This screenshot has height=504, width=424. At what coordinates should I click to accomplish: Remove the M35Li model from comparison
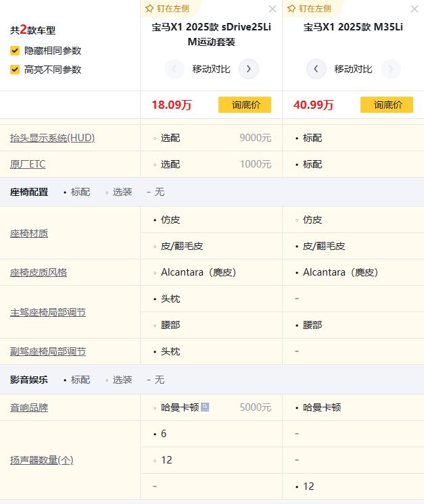click(x=415, y=9)
